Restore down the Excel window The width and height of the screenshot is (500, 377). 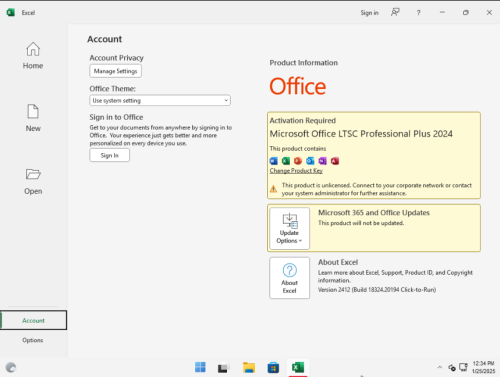466,13
